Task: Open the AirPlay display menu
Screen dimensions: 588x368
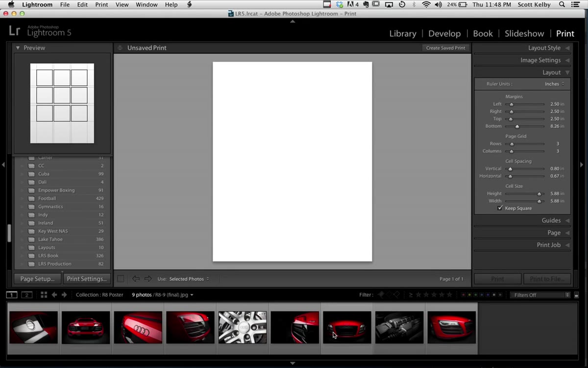Action: click(x=389, y=4)
